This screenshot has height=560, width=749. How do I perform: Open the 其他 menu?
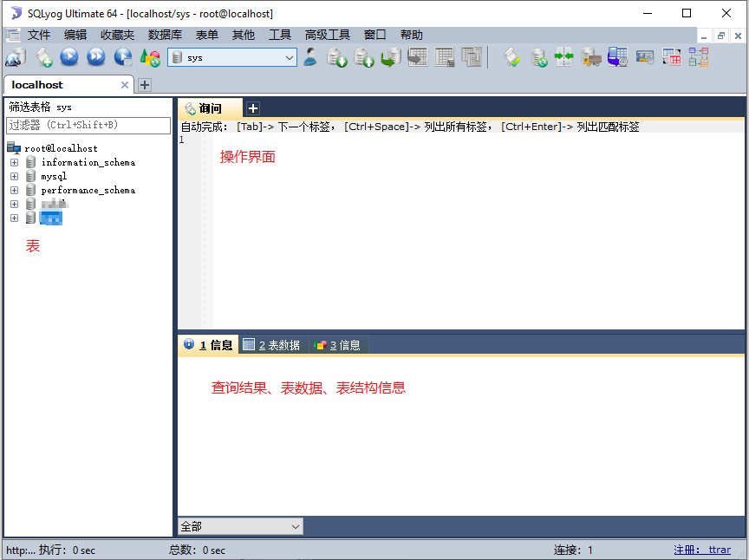(x=244, y=35)
